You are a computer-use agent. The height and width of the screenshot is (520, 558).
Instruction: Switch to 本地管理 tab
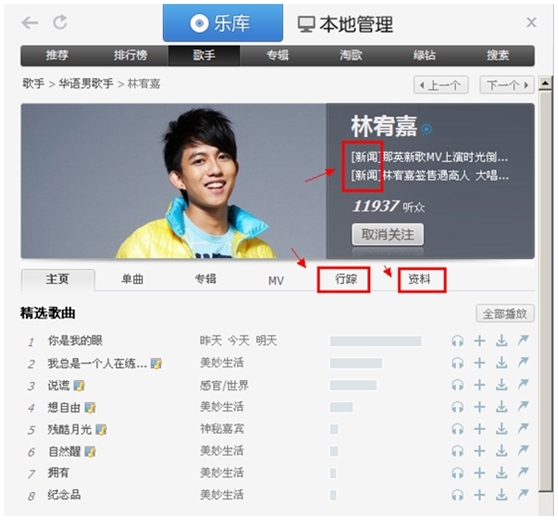coord(345,24)
